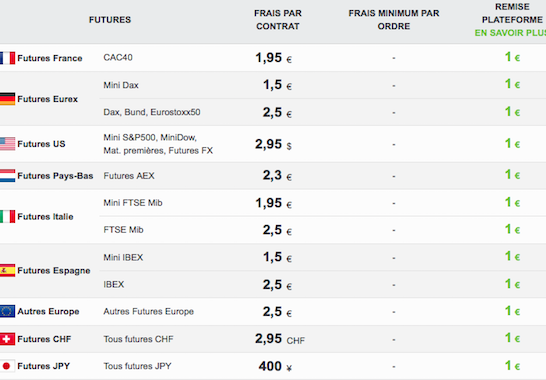Click the 2,3 € fee for Futures AEX
Viewport: 546px width, 380px height.
coord(277,175)
